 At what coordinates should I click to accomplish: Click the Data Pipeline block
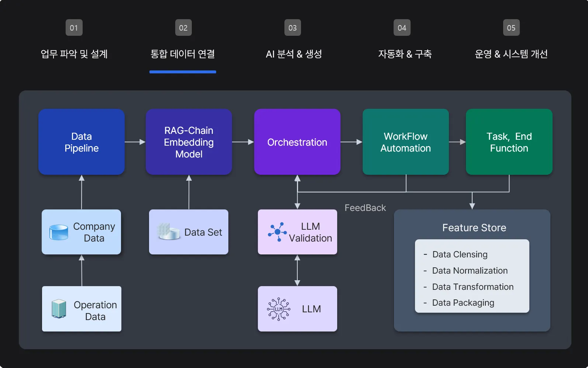(82, 142)
